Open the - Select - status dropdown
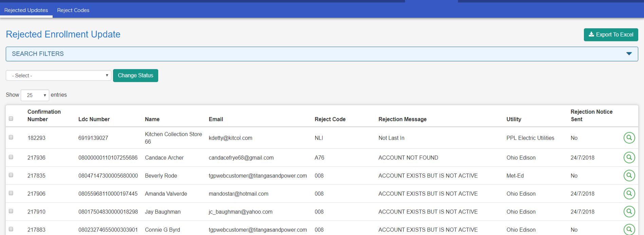644x235 pixels. (58, 75)
